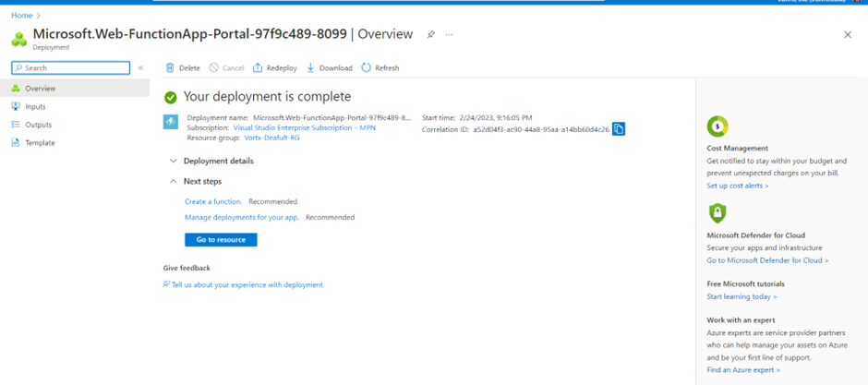Click the Function App lightning icon
The width and height of the screenshot is (868, 385).
click(171, 122)
